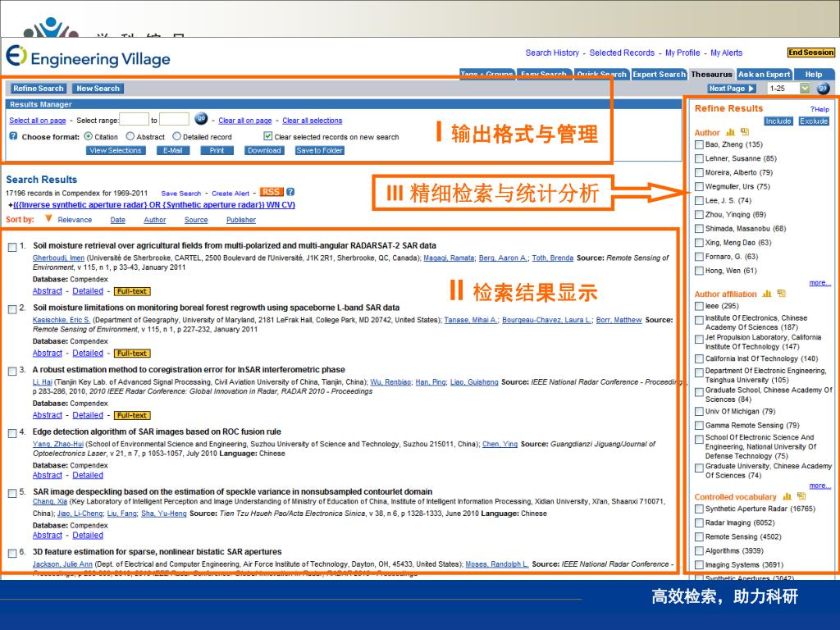840x630 pixels.
Task: Click the Download button
Action: (x=264, y=151)
